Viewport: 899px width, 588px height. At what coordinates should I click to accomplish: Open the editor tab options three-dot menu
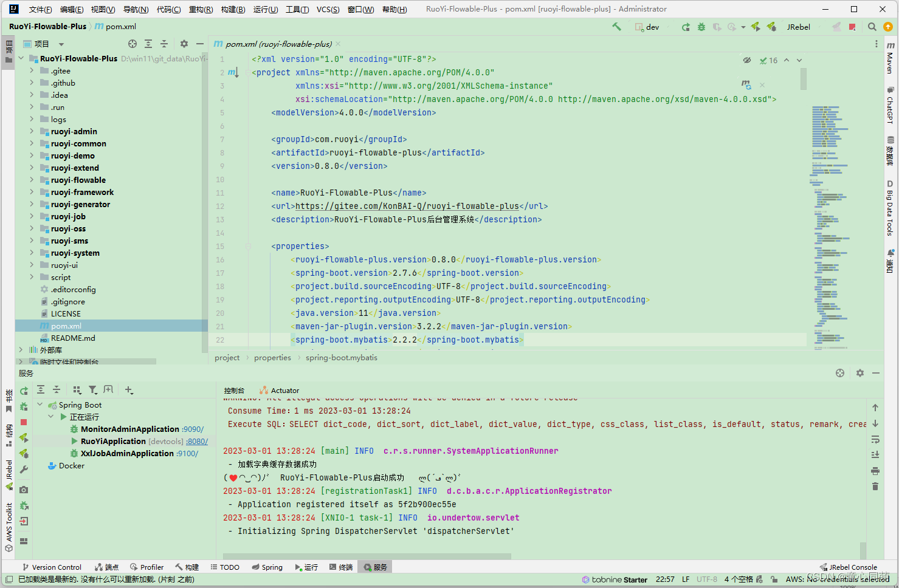876,44
